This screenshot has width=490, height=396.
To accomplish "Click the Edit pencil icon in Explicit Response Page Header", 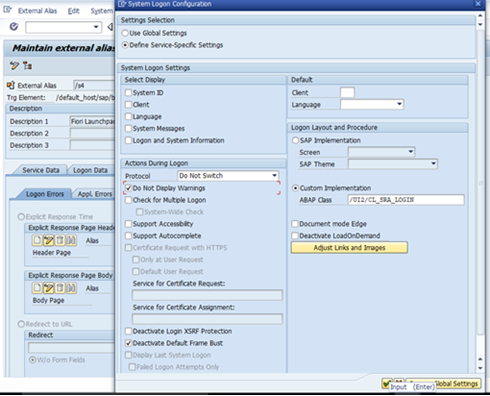I will tap(48, 240).
